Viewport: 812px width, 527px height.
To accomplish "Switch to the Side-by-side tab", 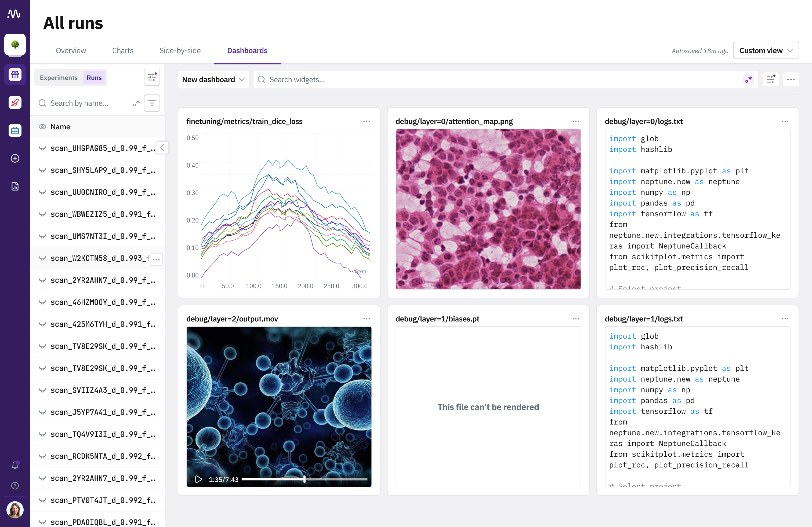I will pos(180,50).
